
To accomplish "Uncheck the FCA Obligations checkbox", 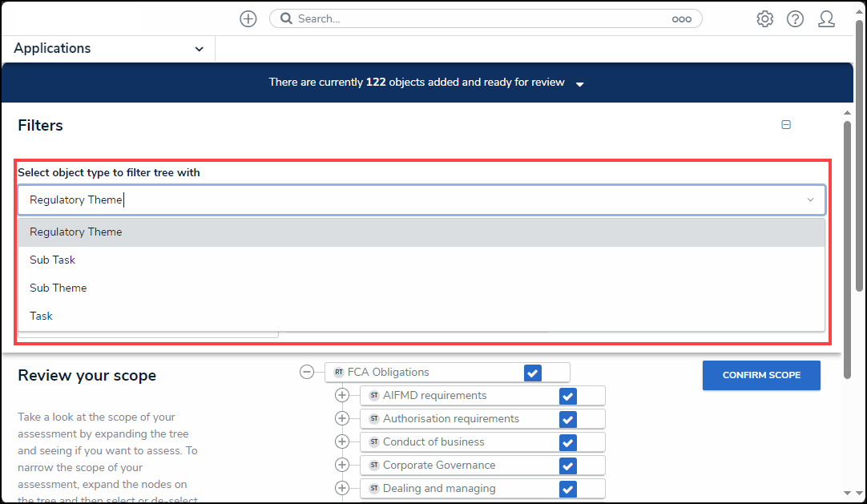I will [532, 372].
